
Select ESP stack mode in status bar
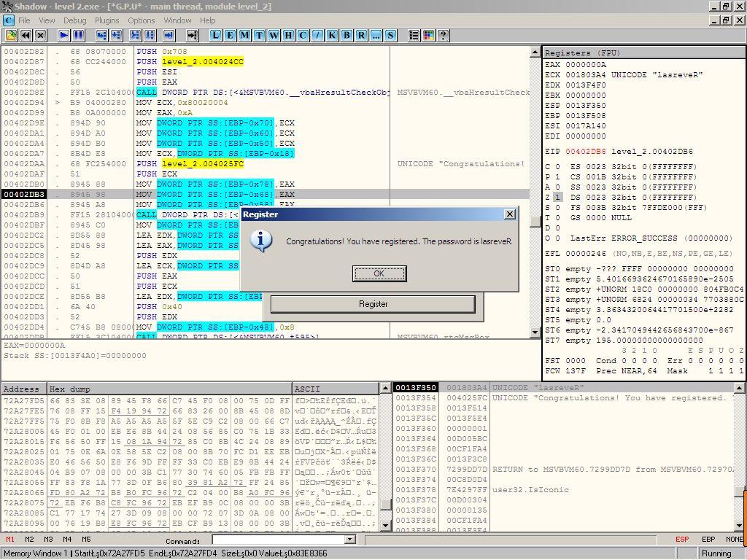point(682,539)
